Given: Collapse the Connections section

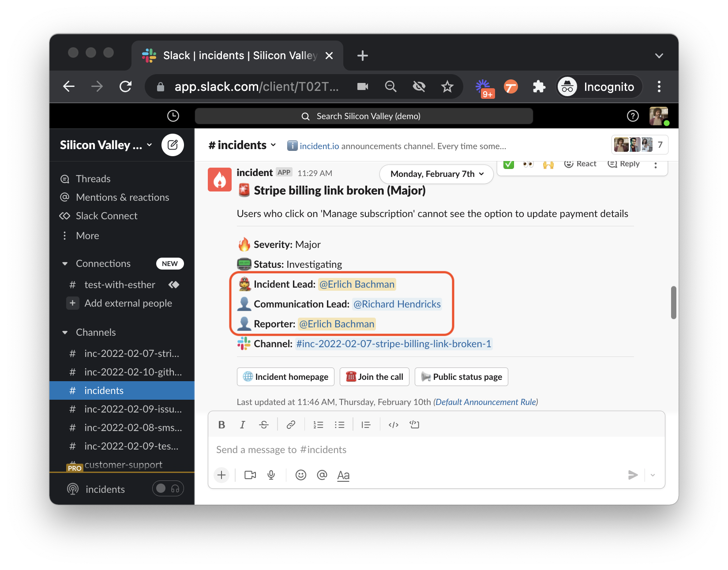Looking at the screenshot, I should click(x=65, y=264).
